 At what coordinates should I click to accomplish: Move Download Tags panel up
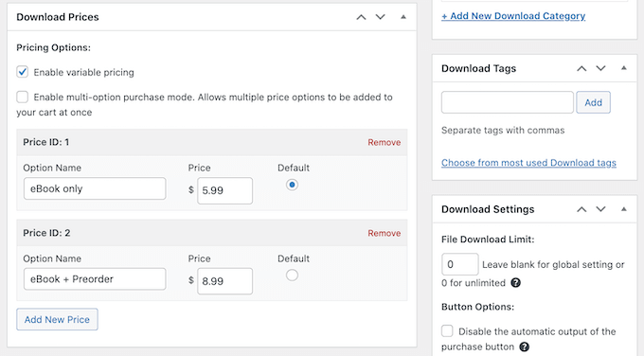581,68
